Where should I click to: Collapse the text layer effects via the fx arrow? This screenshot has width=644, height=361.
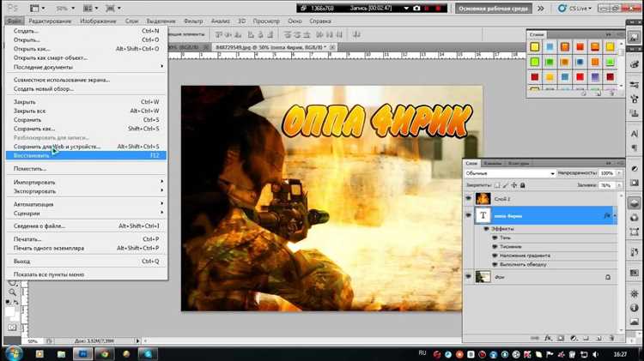click(615, 216)
